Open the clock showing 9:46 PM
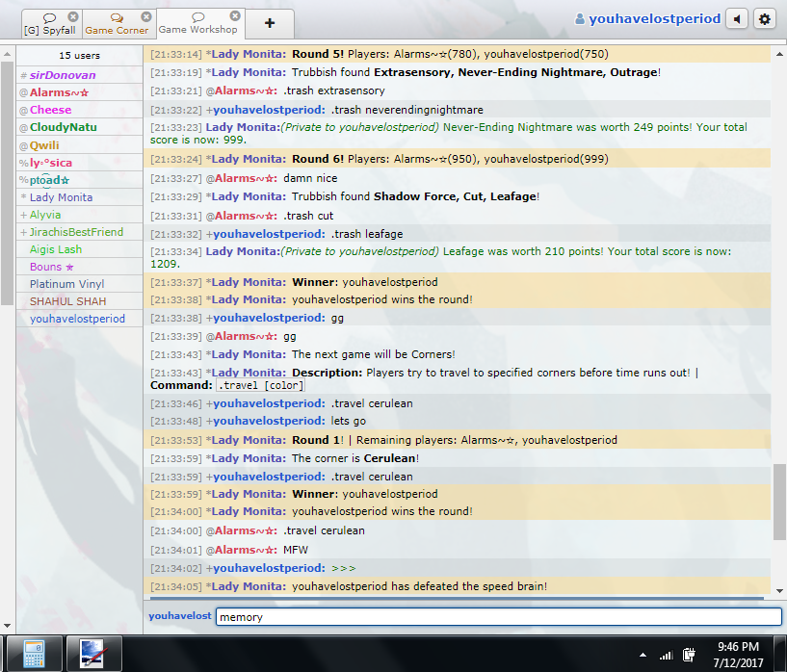The height and width of the screenshot is (672, 787). 738,655
